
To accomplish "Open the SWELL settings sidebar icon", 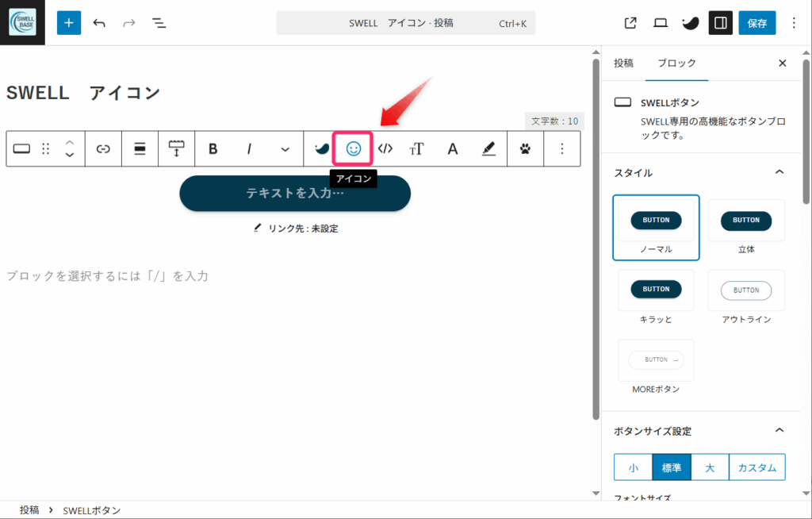I will coord(691,23).
